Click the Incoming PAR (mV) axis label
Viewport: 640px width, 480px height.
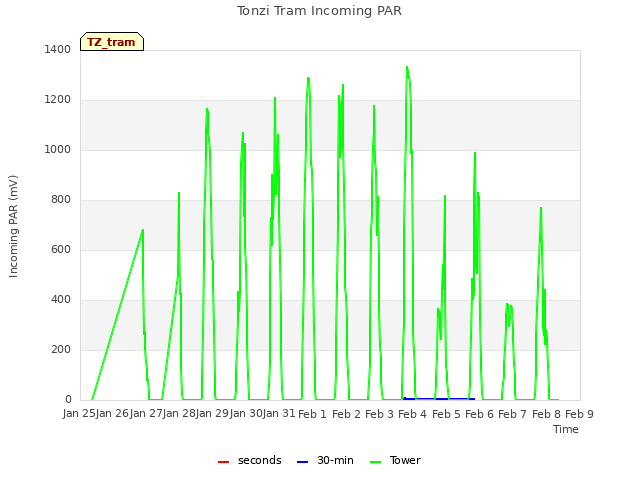(x=13, y=227)
